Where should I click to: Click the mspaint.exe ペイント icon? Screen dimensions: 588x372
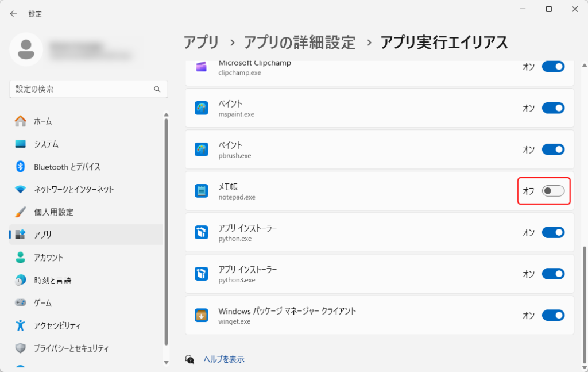[201, 108]
